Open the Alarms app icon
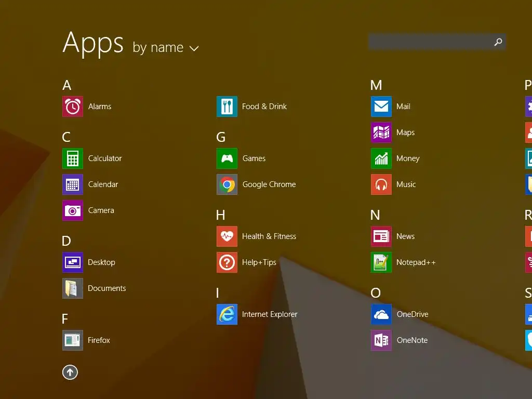 (x=73, y=107)
